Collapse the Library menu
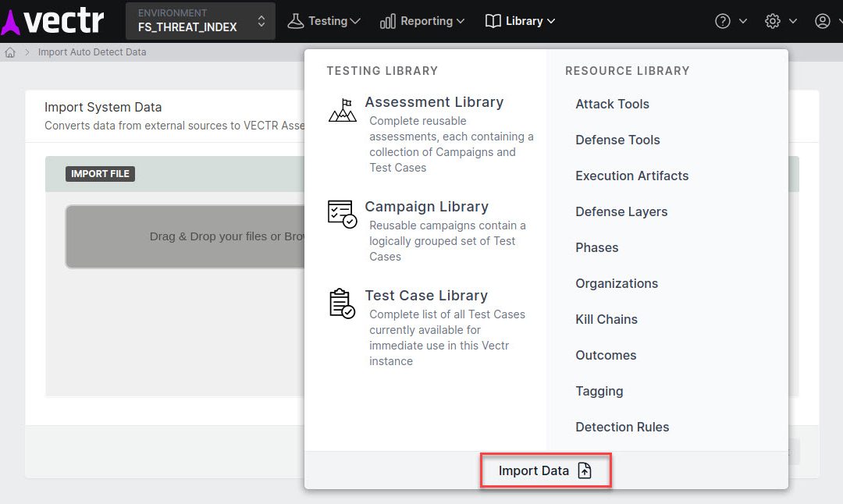Viewport: 843px width, 504px height. [520, 21]
